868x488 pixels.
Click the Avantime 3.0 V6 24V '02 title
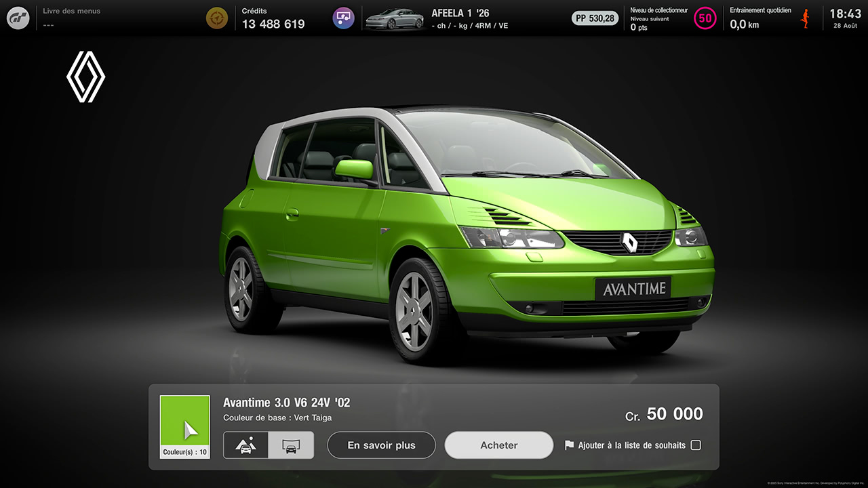[x=287, y=403]
